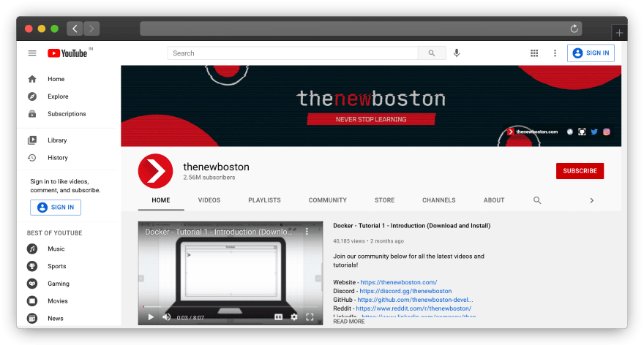The height and width of the screenshot is (345, 644).
Task: Open the hamburger guide menu
Action: tap(32, 53)
